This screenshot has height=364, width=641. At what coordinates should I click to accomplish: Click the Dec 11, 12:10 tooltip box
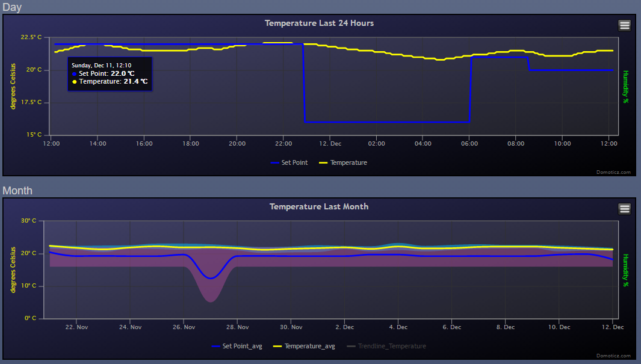tap(110, 74)
